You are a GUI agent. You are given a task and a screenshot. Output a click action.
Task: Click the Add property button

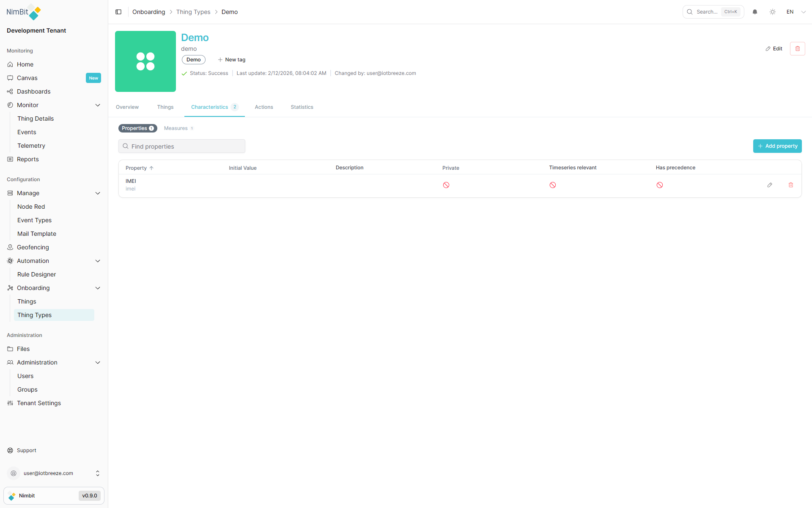tap(777, 146)
